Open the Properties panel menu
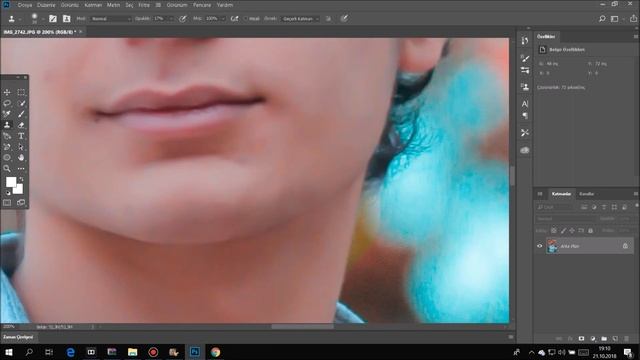The width and height of the screenshot is (640, 360). pos(636,37)
